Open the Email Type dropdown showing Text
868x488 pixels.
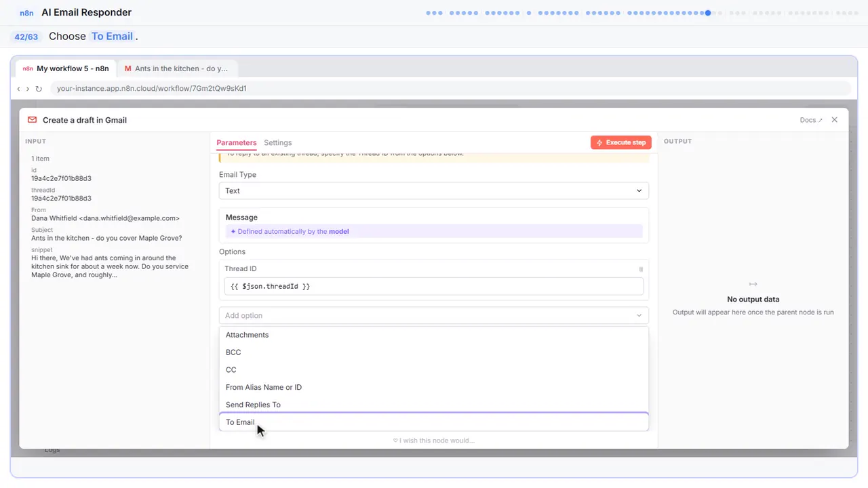coord(434,191)
